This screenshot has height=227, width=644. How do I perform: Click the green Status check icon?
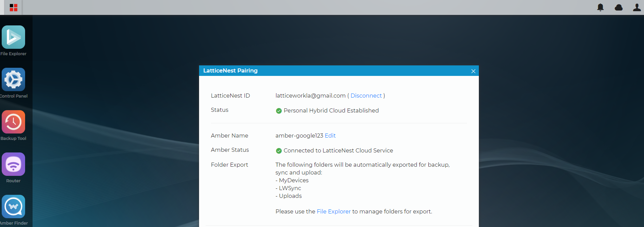pos(279,111)
